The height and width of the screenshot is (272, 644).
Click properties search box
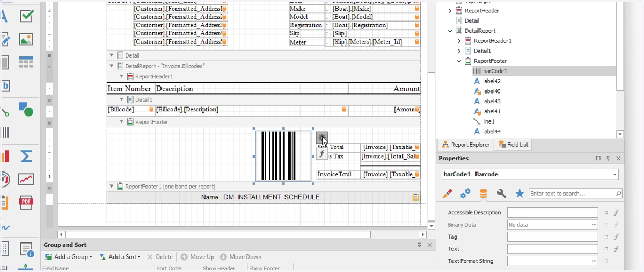click(x=575, y=194)
